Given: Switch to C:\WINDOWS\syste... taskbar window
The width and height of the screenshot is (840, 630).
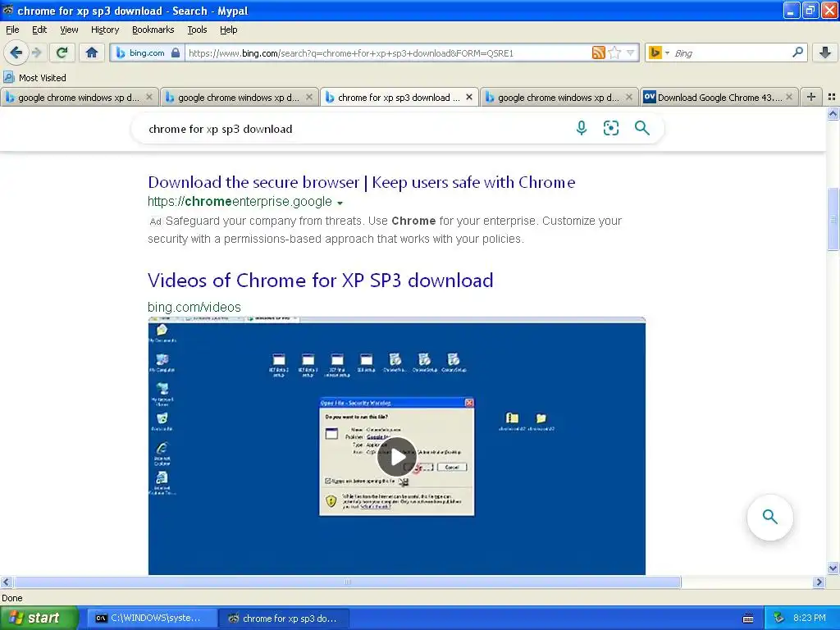Looking at the screenshot, I should pyautogui.click(x=152, y=619).
